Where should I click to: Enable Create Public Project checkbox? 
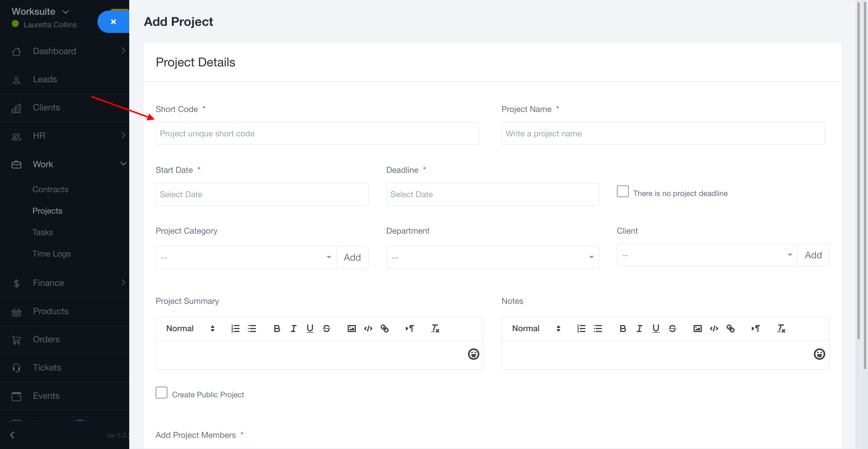tap(162, 393)
